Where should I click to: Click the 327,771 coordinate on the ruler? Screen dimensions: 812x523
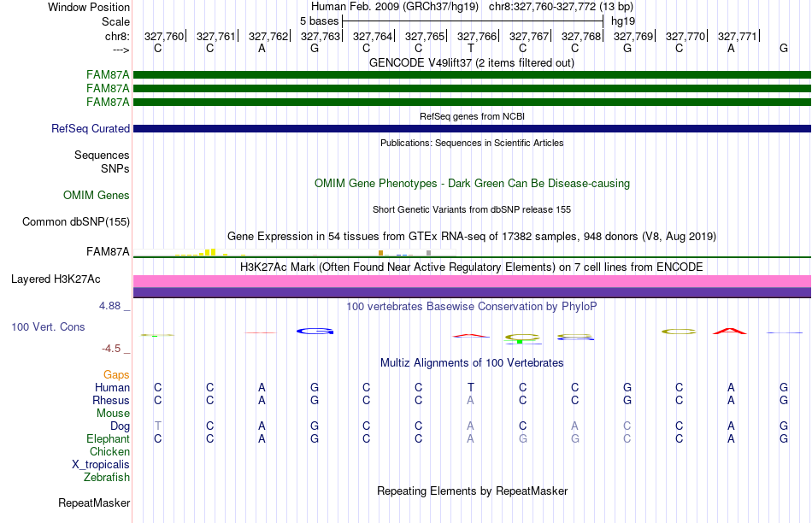(738, 36)
